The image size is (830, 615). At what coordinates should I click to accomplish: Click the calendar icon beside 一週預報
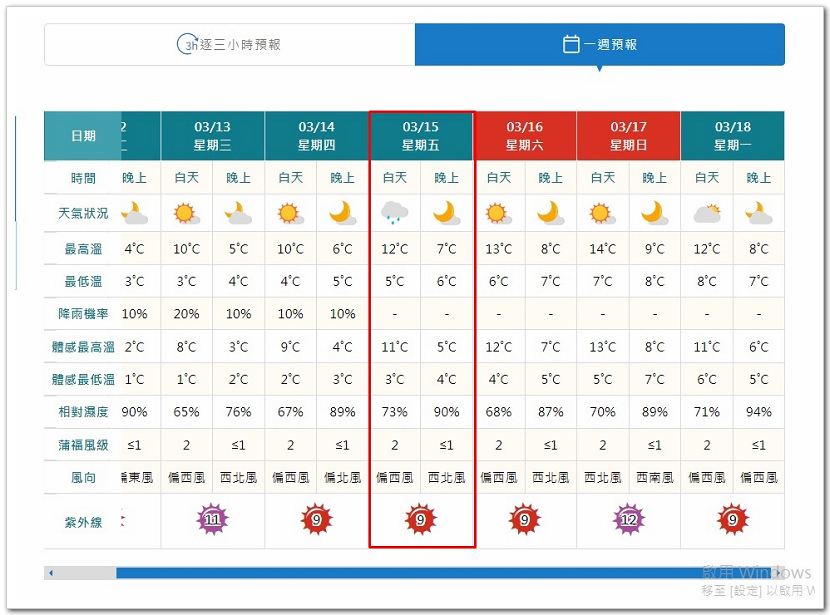click(571, 44)
